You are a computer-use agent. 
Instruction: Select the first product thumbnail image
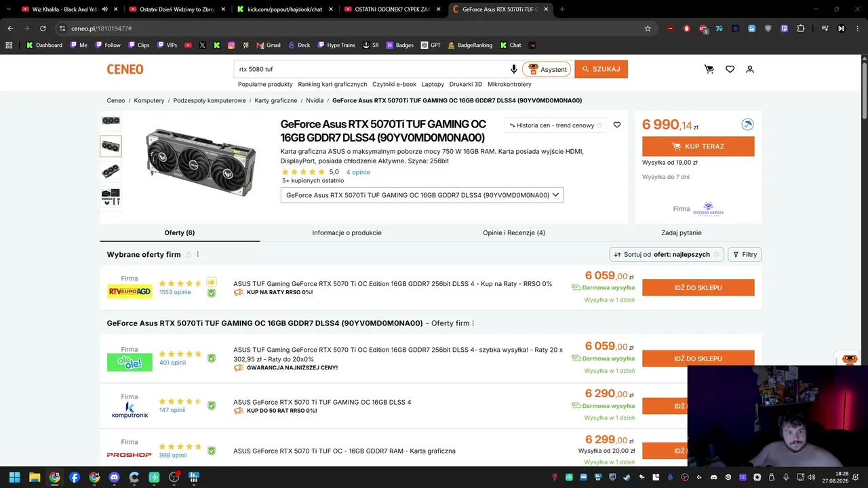(x=111, y=121)
